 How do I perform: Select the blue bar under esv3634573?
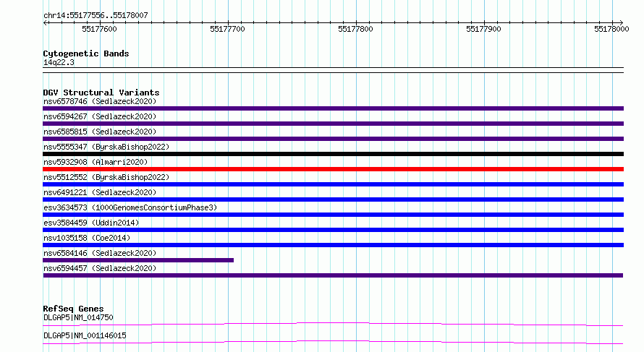coord(333,215)
